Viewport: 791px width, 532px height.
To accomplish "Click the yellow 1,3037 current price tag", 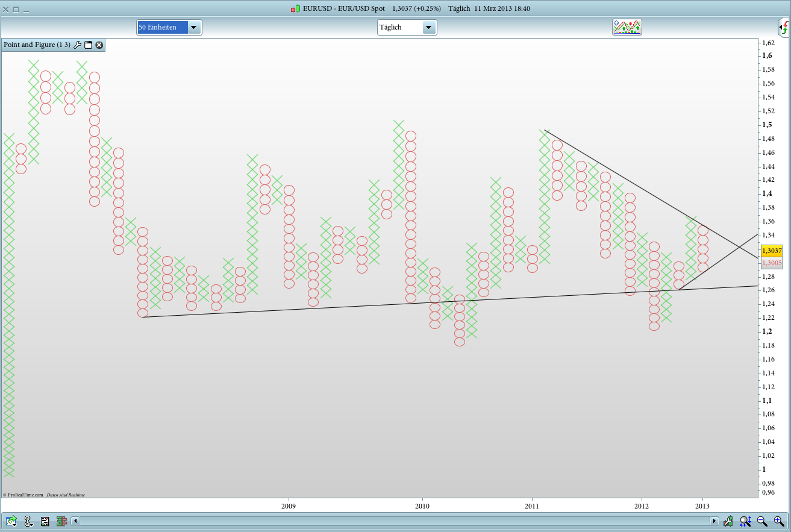I will [772, 250].
